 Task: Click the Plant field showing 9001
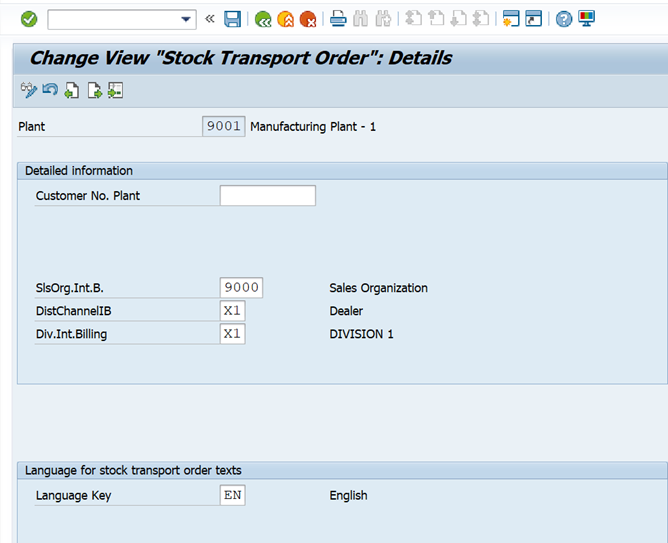(x=224, y=126)
